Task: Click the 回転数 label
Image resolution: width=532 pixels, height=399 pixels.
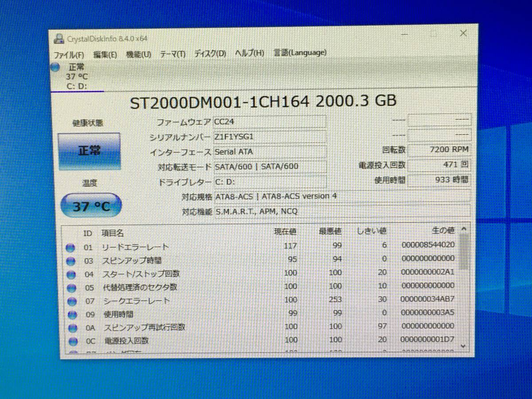Action: tap(394, 150)
